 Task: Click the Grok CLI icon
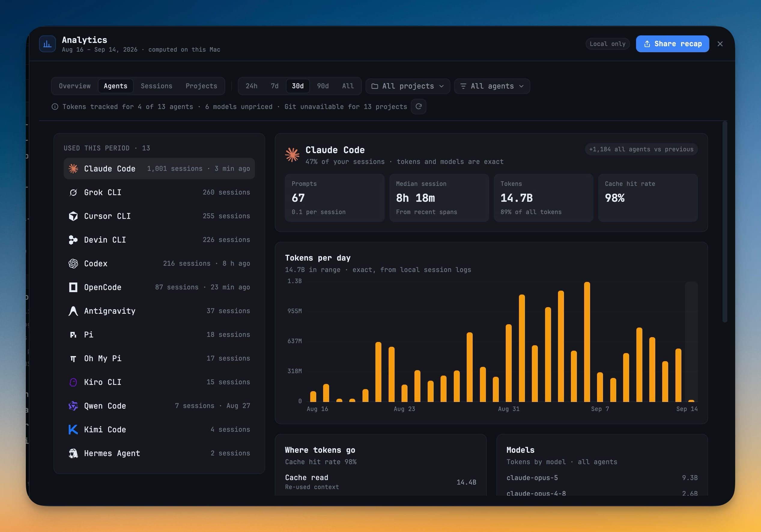(x=73, y=192)
